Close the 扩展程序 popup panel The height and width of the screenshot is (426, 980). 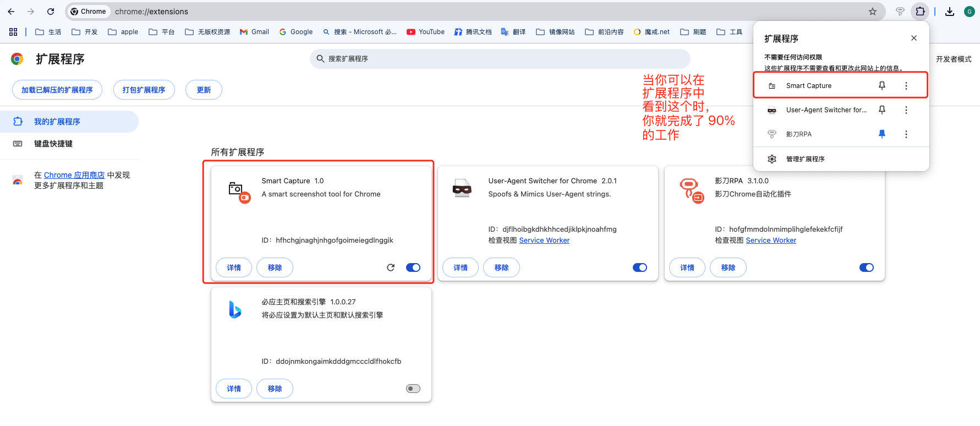coord(914,38)
